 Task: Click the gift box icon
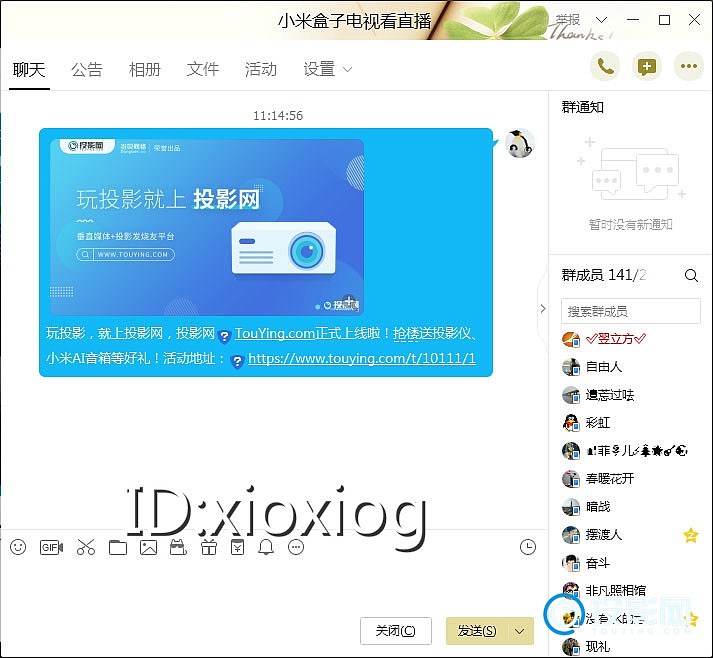tap(209, 547)
